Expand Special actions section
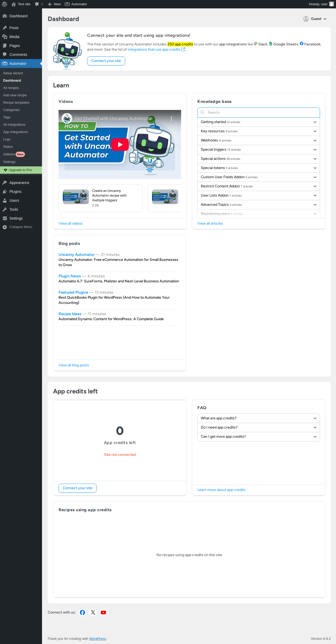 259,159
